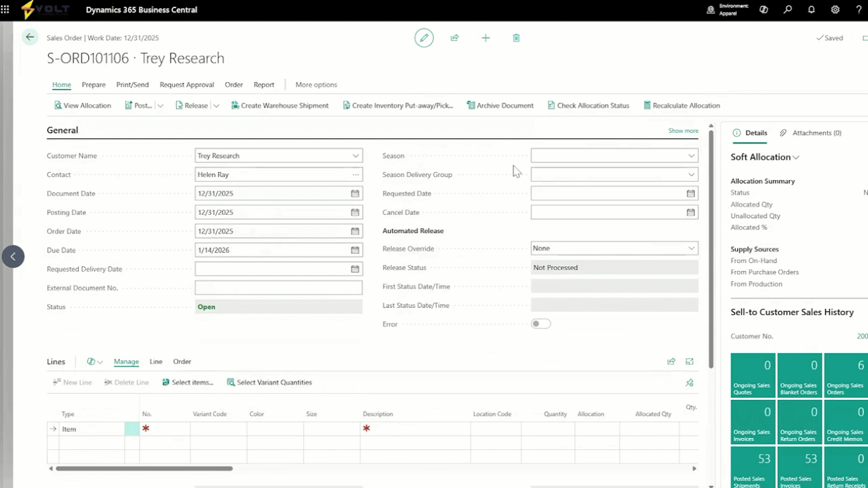Click the Copilot icon in top bar

[764, 10]
